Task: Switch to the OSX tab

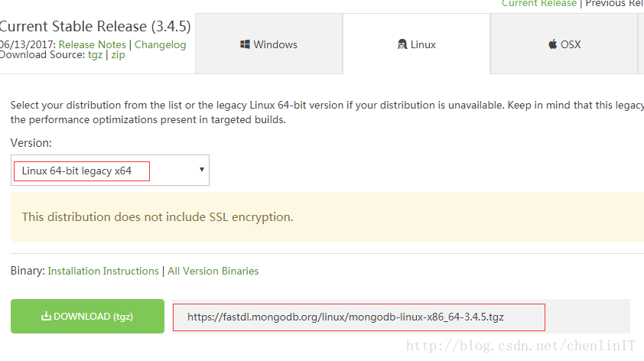Action: point(571,44)
